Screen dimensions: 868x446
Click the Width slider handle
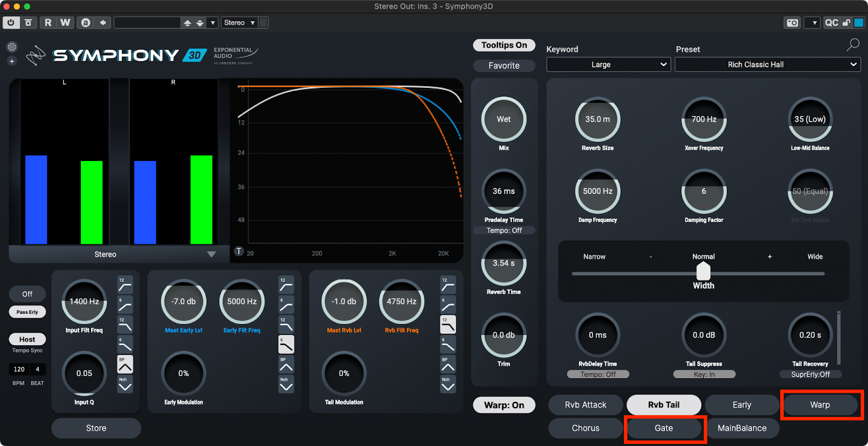tap(703, 270)
